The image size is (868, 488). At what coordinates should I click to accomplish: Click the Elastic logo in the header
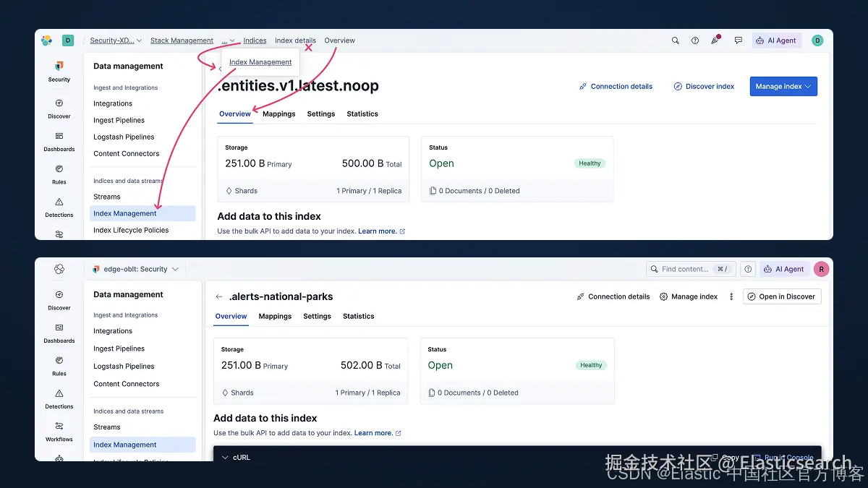pos(47,40)
